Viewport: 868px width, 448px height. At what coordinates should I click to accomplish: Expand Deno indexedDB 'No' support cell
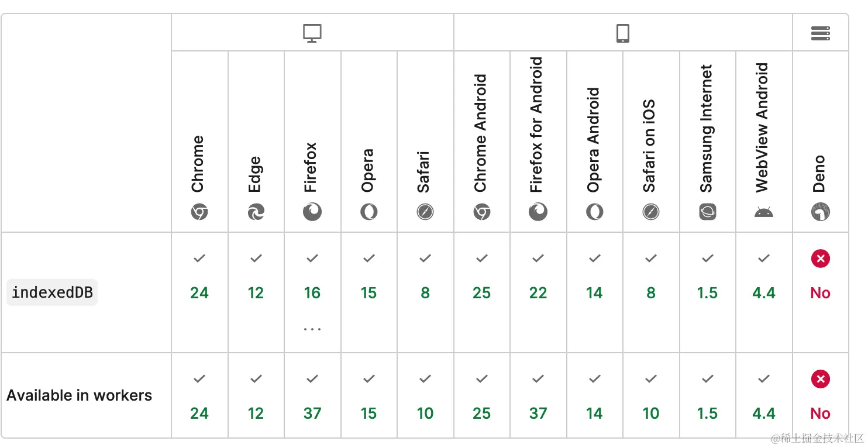[821, 293]
